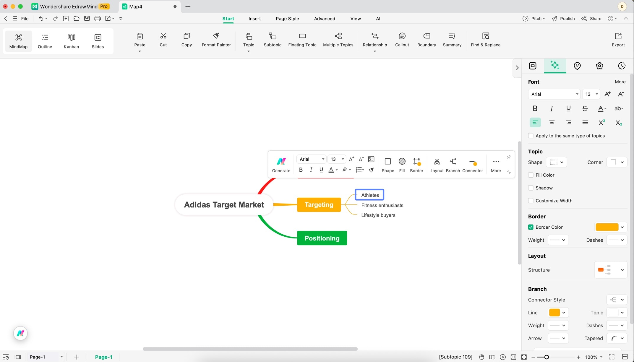The width and height of the screenshot is (634, 364).
Task: Select the Adidas Target Market central topic
Action: point(224,204)
